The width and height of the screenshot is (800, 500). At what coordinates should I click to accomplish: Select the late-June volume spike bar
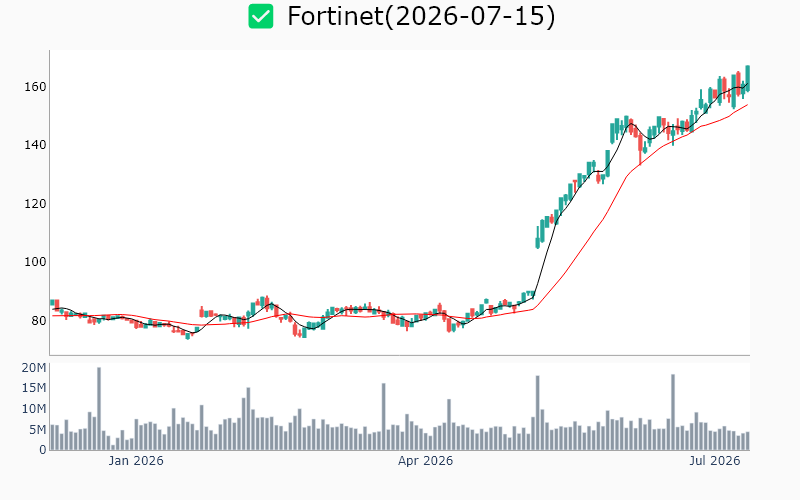click(673, 412)
